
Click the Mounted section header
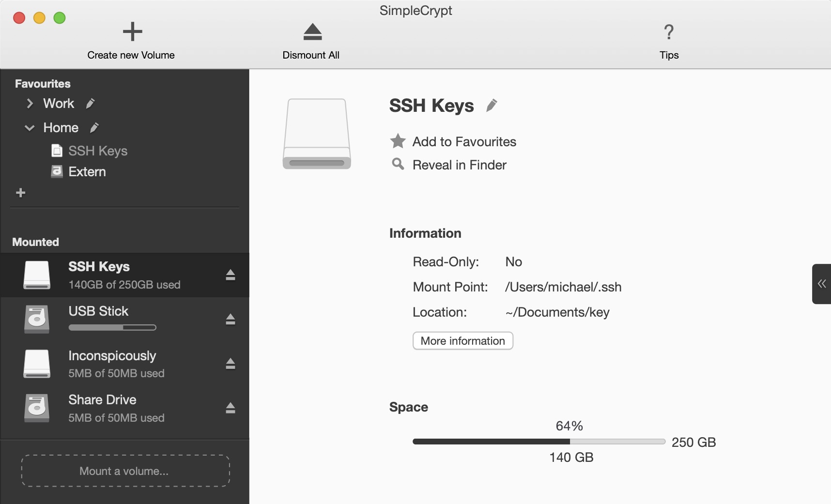tap(35, 242)
